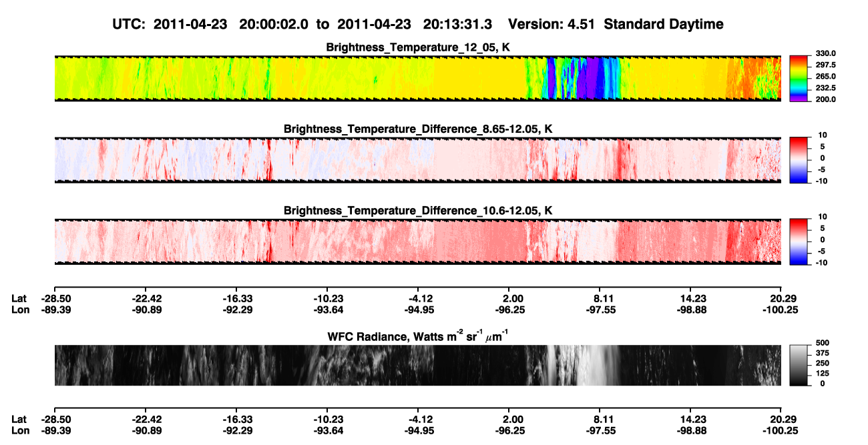Click the 'Brightness_Temperature_12_05, K' panel title
The width and height of the screenshot is (868, 445).
coord(418,47)
